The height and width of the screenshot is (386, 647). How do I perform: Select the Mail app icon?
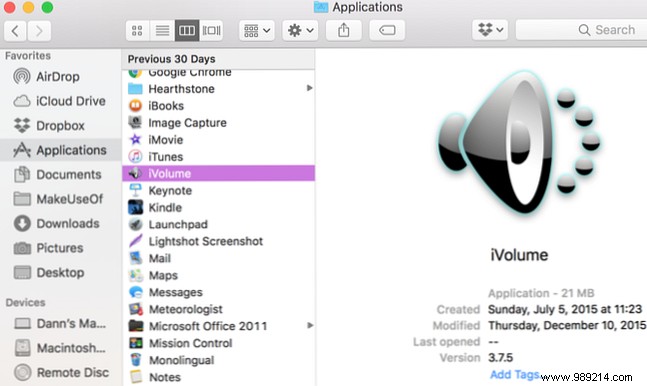click(135, 258)
